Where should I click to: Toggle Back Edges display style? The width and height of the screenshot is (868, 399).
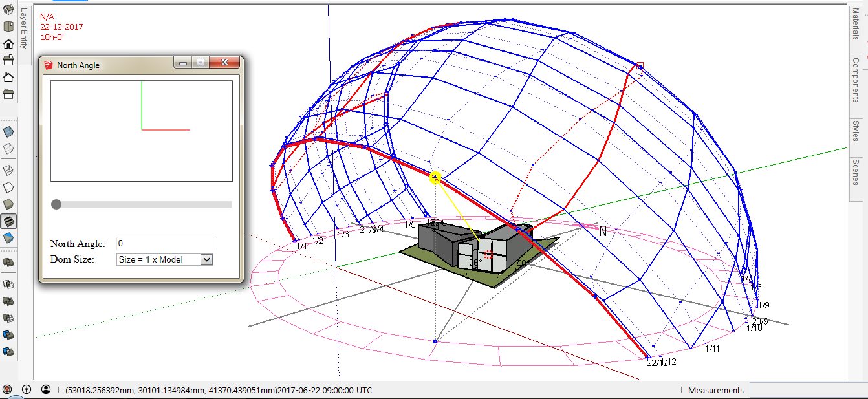tap(8, 149)
